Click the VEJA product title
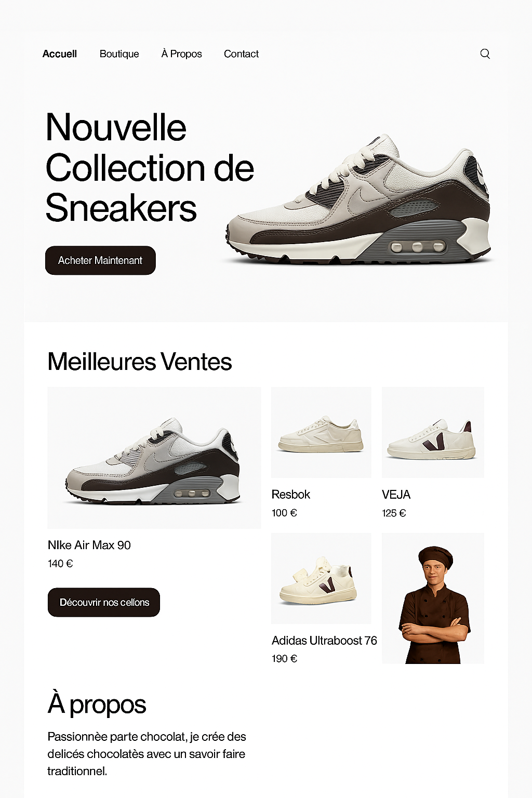 coord(396,495)
